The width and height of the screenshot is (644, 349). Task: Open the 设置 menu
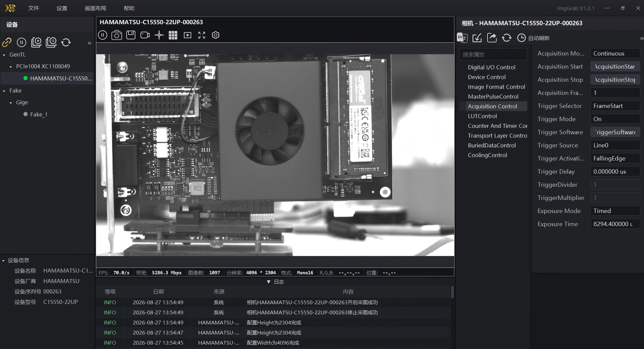click(x=62, y=8)
